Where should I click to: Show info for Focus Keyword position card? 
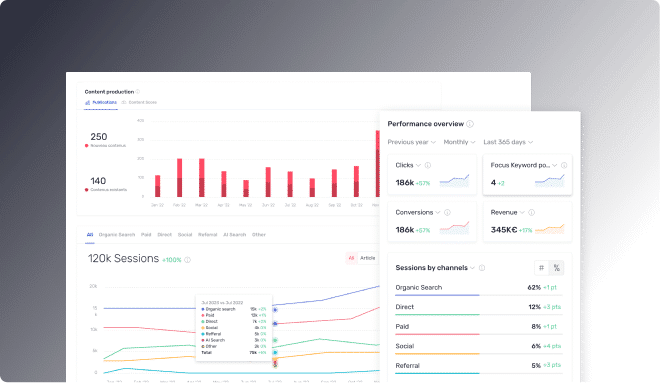564,165
